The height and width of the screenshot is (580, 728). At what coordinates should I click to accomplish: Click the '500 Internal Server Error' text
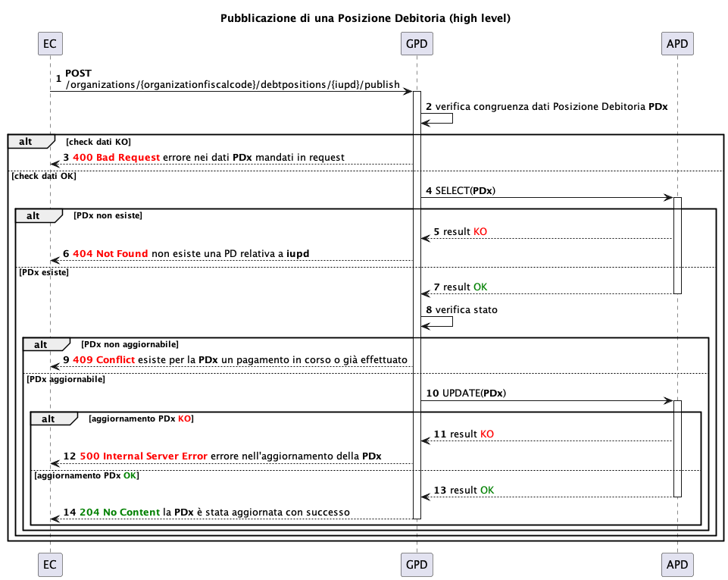click(x=143, y=456)
